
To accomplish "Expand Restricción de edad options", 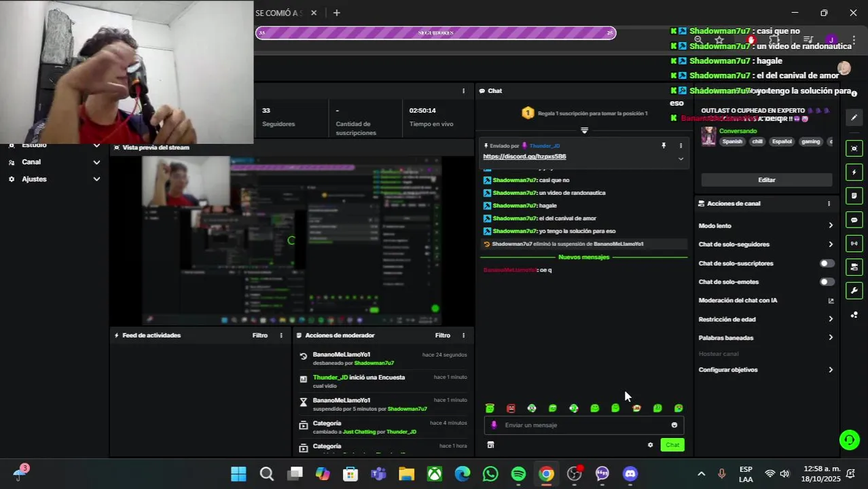I will pyautogui.click(x=830, y=319).
